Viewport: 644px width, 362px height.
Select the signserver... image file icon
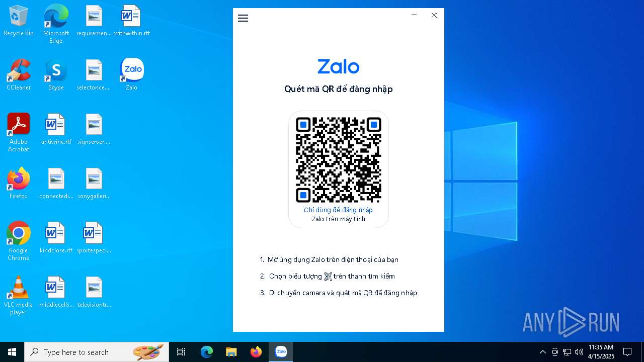(x=94, y=129)
